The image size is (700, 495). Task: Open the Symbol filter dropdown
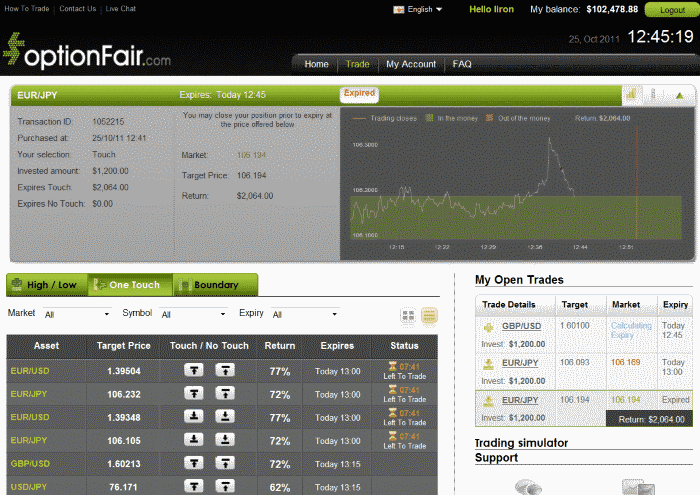tap(192, 314)
